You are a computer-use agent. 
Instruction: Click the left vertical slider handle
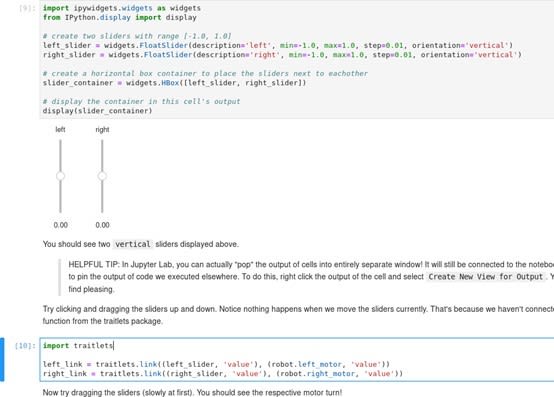tap(60, 176)
